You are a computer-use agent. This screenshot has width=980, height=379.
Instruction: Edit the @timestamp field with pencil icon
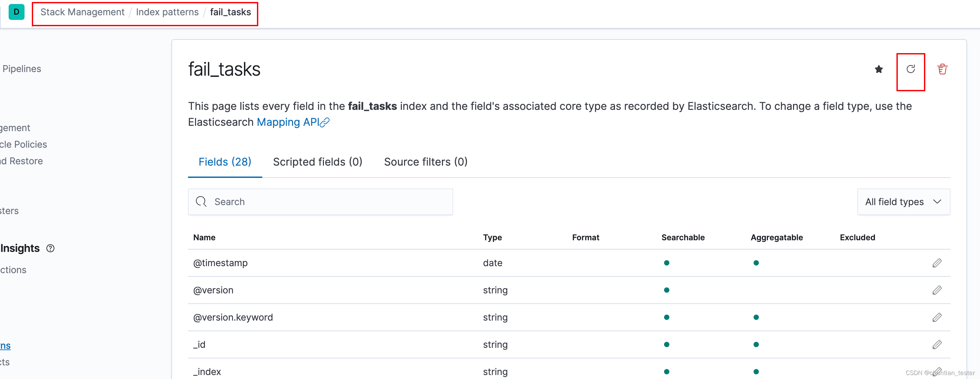[937, 263]
